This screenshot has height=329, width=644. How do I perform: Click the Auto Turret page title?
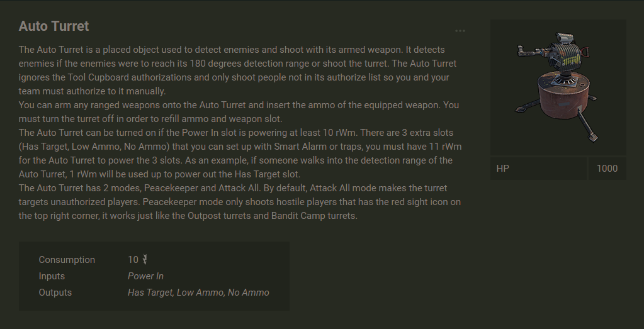[x=54, y=26]
